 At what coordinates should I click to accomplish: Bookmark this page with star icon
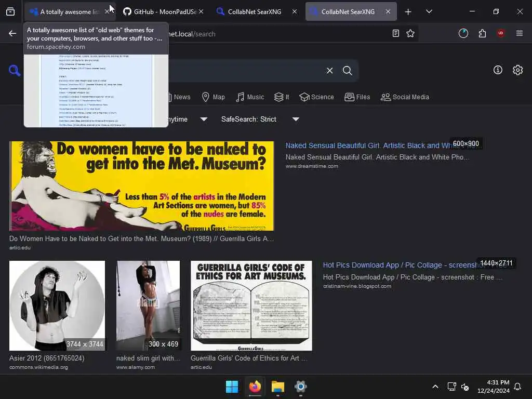(x=410, y=33)
